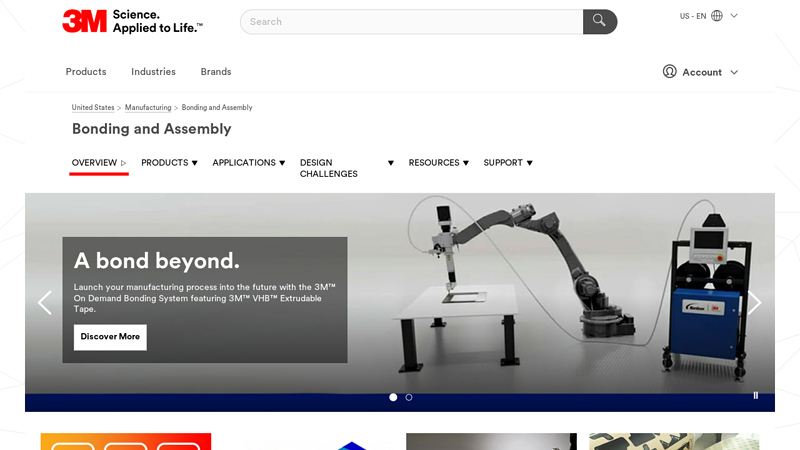Click the Account user icon
Viewport: 800px width, 450px height.
pos(669,71)
